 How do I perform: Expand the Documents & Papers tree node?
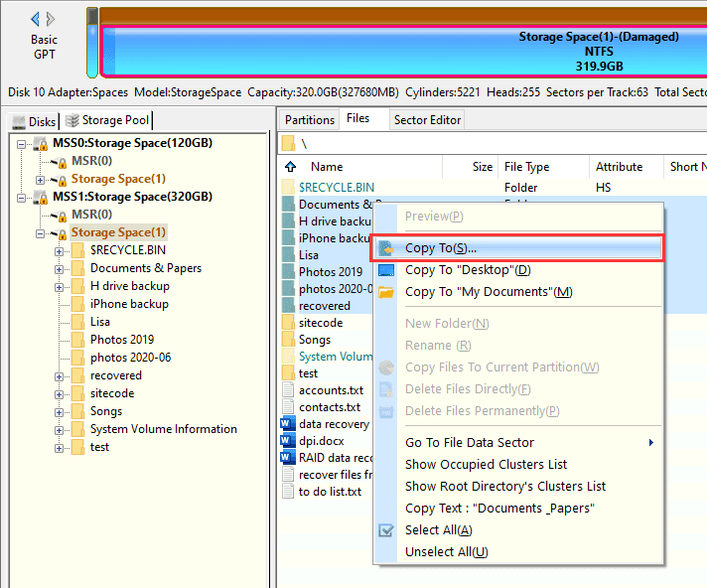pyautogui.click(x=60, y=268)
